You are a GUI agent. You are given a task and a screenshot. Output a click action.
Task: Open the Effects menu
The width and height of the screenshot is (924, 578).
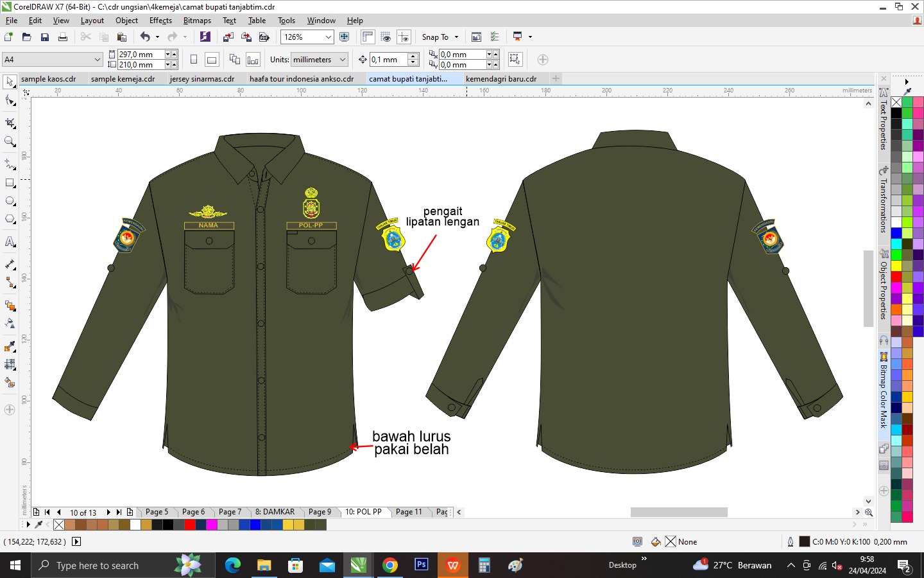tap(160, 21)
